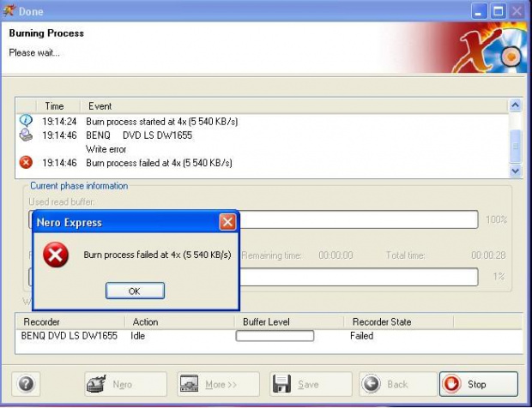This screenshot has height=408, width=532.
Task: Click the help question mark button
Action: 27,384
